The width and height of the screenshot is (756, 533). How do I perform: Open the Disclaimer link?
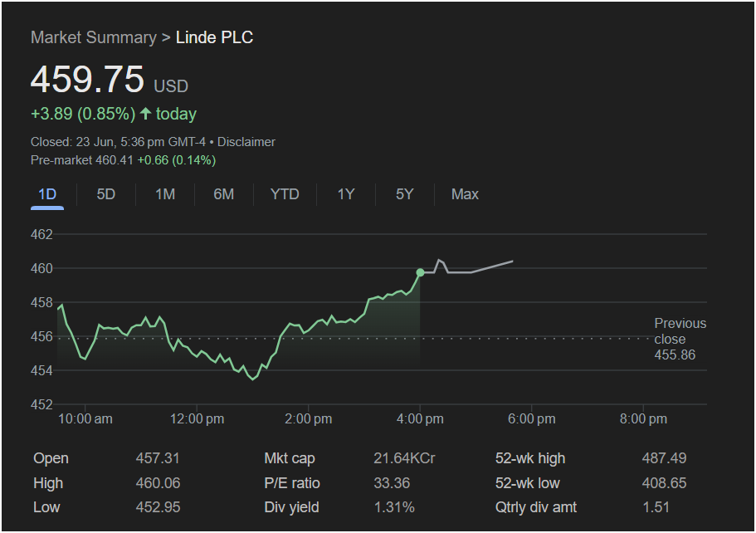point(246,142)
